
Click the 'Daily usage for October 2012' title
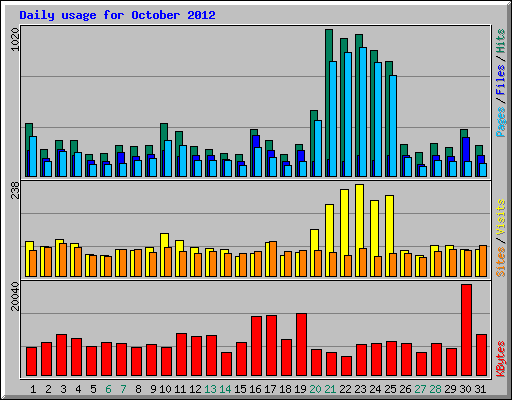point(117,15)
